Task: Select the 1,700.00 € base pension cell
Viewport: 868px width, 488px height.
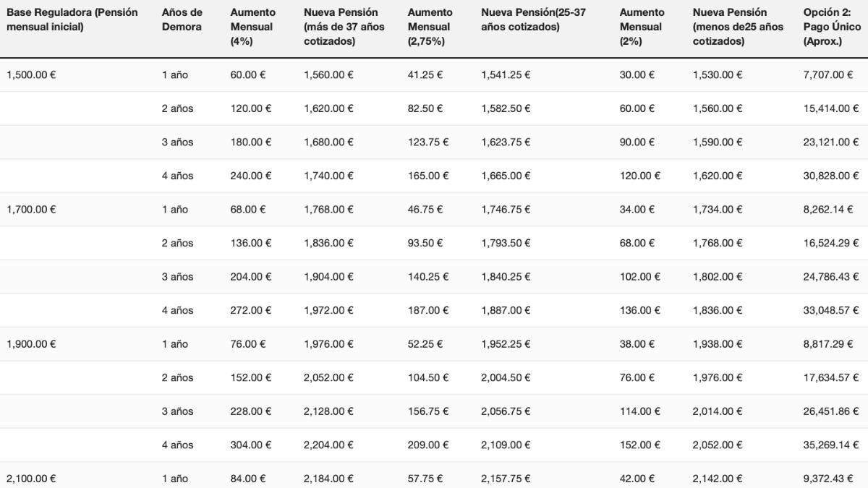Action: (31, 210)
